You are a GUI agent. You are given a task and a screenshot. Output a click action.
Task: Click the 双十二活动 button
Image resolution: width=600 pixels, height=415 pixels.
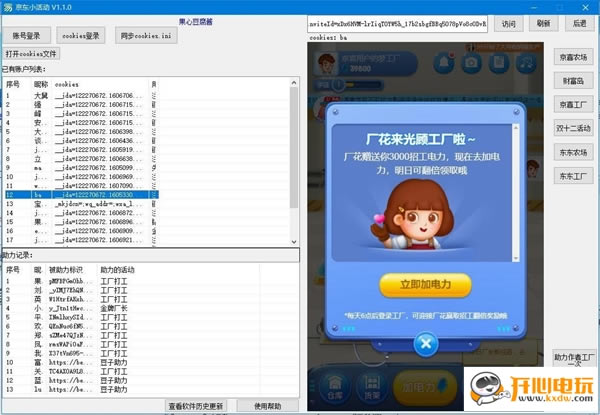pyautogui.click(x=573, y=128)
